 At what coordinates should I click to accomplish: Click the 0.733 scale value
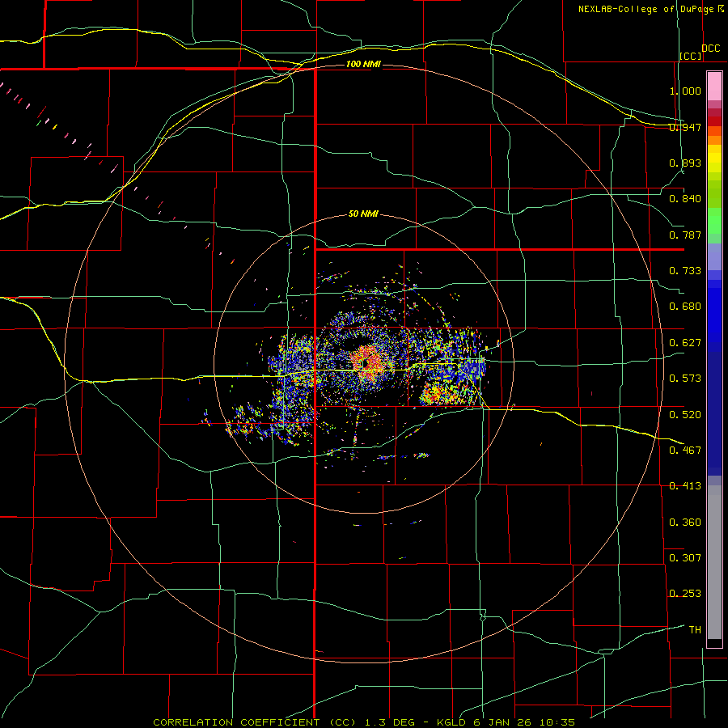(685, 271)
